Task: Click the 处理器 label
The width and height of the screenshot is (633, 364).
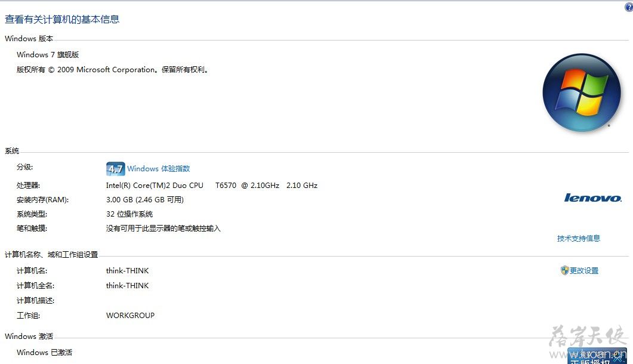Action: click(28, 186)
